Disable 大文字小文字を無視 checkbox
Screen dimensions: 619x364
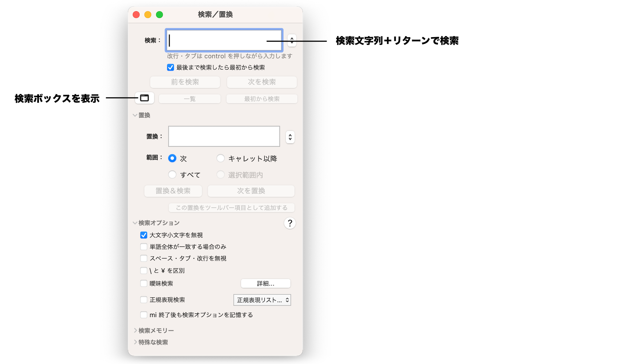coord(144,235)
